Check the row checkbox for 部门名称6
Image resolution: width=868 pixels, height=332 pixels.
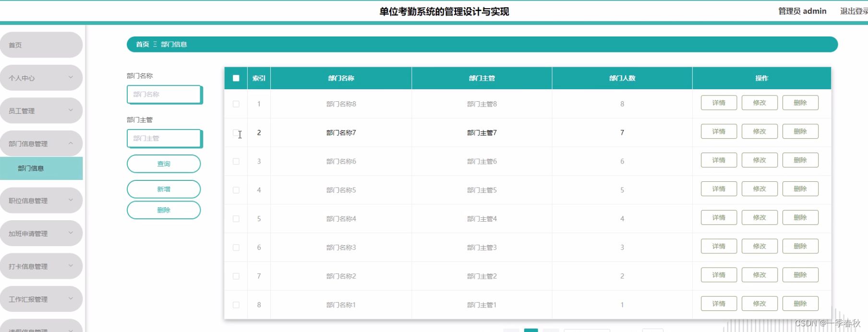[236, 162]
